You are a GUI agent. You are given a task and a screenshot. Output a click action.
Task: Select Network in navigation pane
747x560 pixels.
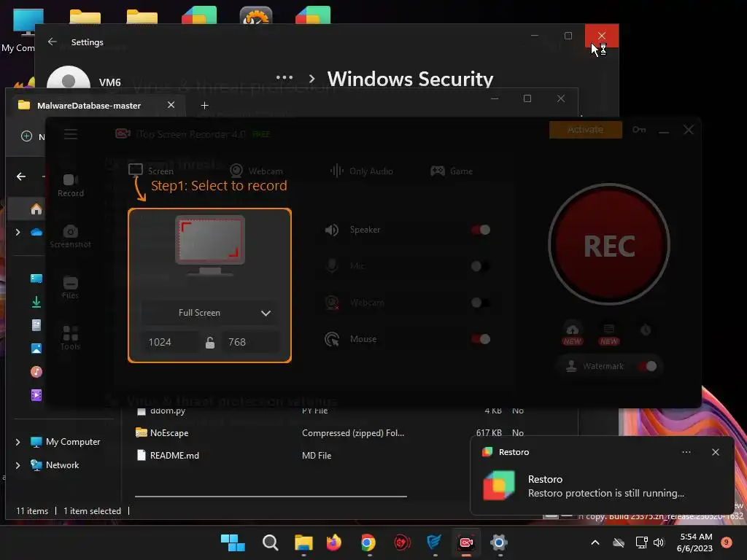click(x=55, y=465)
